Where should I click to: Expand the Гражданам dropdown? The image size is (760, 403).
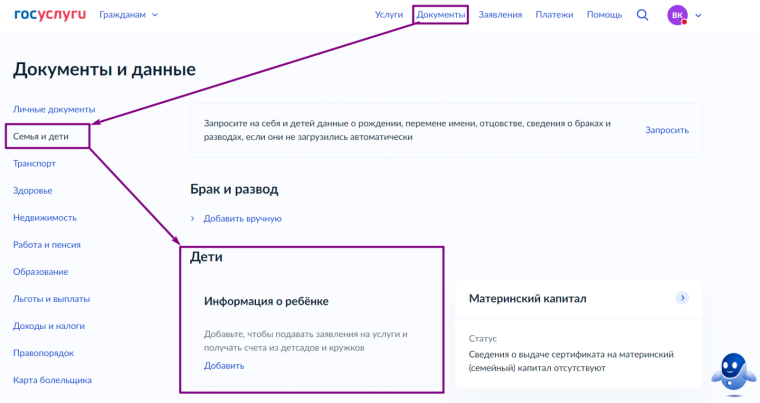[x=128, y=15]
